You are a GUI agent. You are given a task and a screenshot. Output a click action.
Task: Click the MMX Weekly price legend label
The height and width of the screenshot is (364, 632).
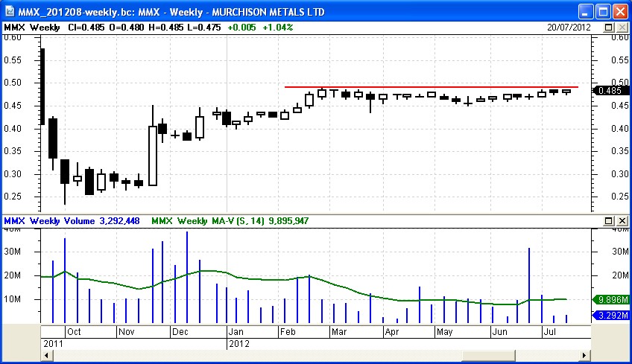point(32,28)
